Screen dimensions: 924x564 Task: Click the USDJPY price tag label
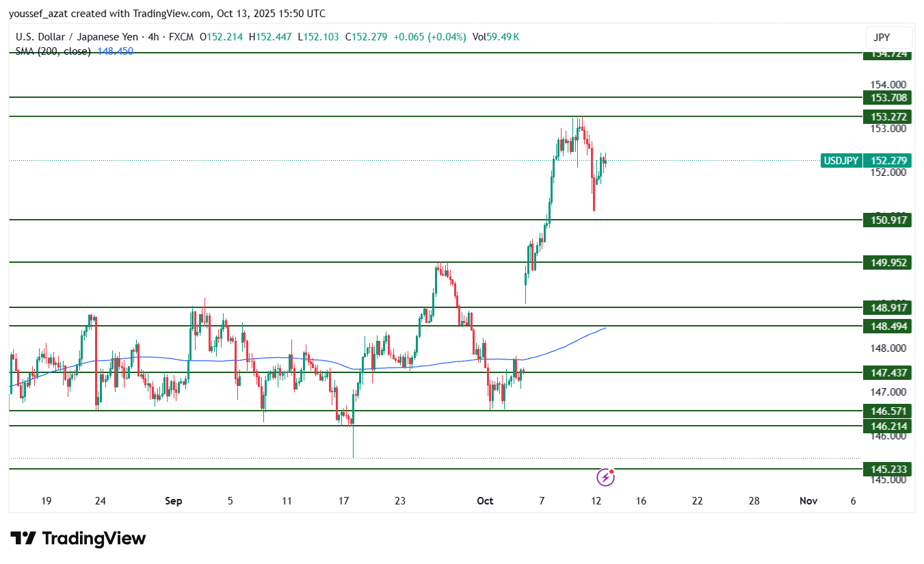(x=841, y=161)
